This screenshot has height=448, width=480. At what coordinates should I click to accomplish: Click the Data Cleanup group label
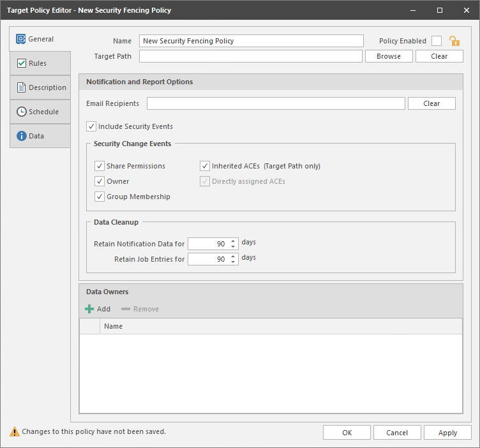tap(116, 222)
